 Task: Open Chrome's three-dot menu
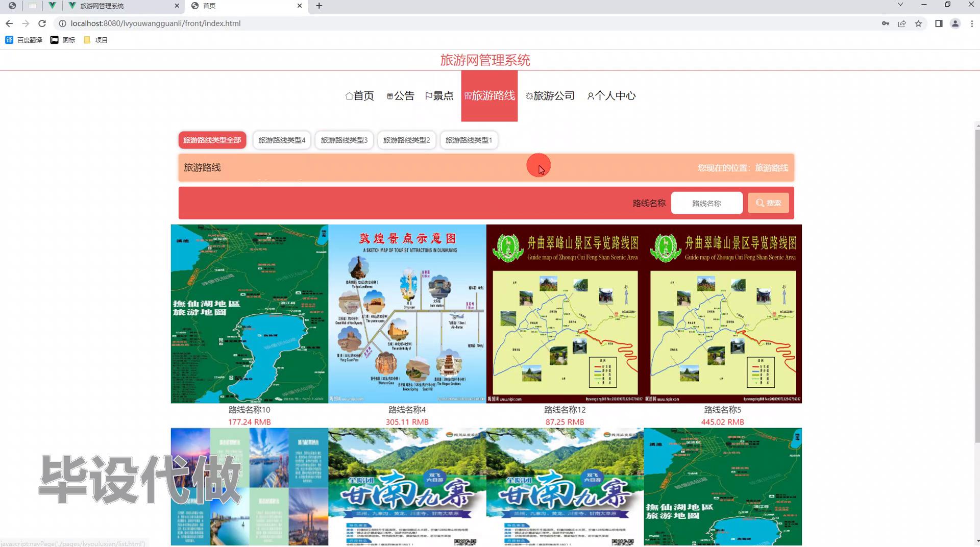[972, 23]
